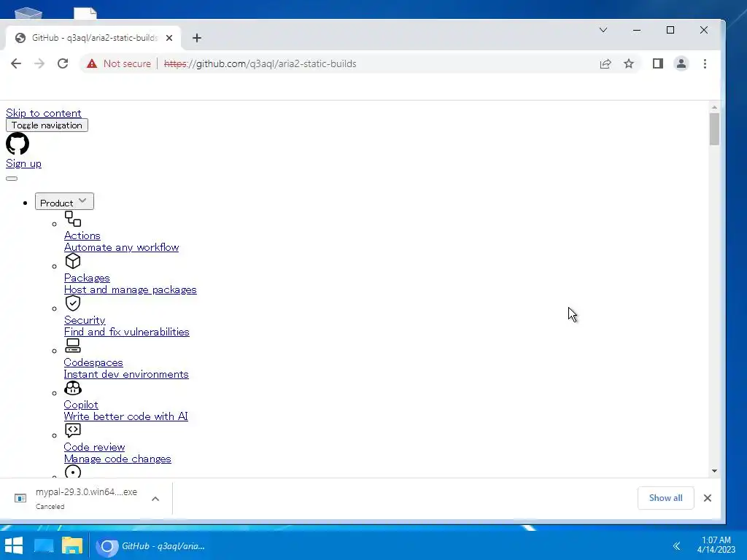Click the GitHub browser taskbar button
Image resolution: width=747 pixels, height=560 pixels.
[152, 546]
